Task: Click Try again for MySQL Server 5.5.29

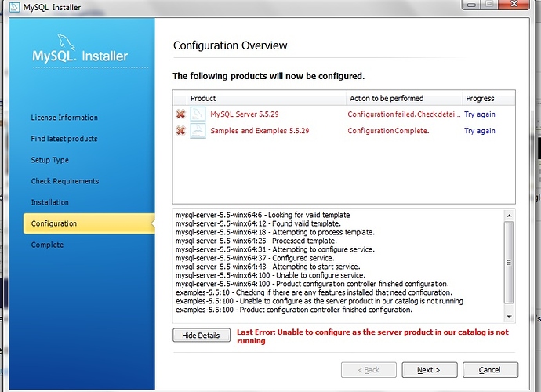Action: coord(480,114)
